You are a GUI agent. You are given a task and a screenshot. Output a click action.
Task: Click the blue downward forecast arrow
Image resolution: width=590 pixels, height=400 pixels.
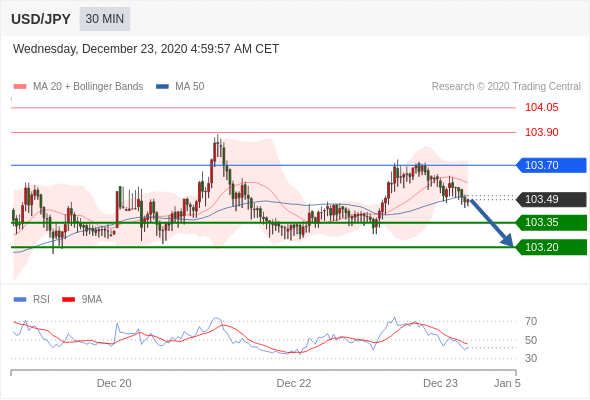(x=492, y=223)
